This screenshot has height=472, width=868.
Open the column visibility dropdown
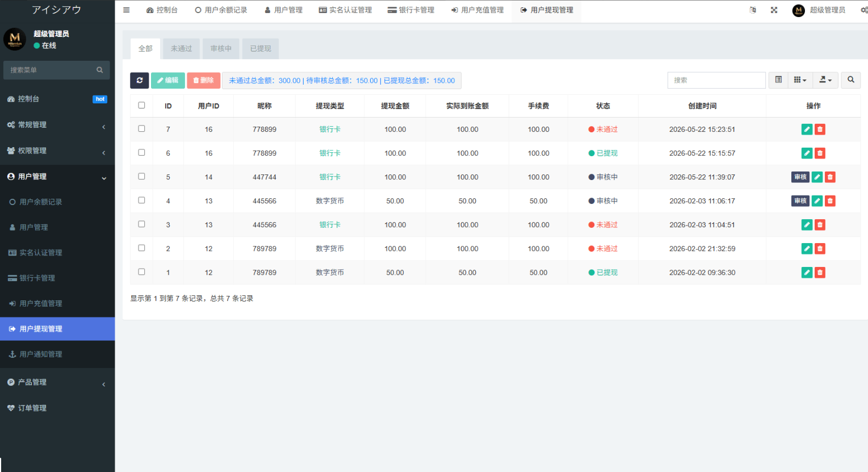point(800,80)
